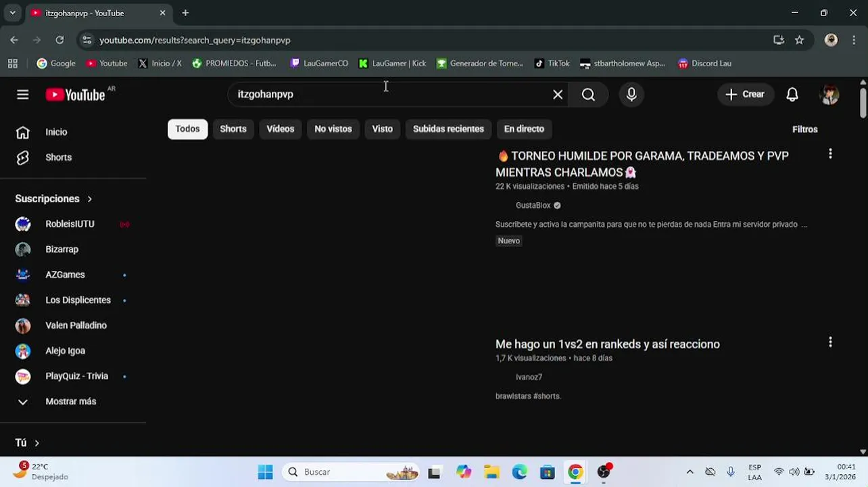Screen dimensions: 868x487
Task: Open Chrome profile avatar
Action: coord(831,40)
